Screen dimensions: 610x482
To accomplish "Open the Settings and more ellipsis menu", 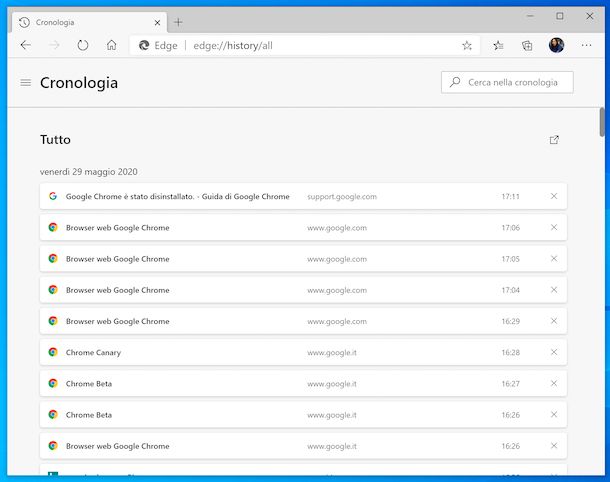I will click(x=586, y=46).
